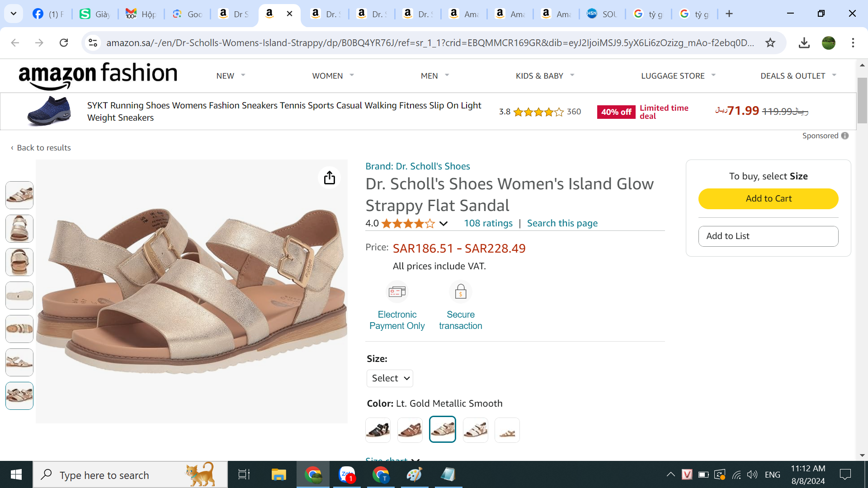Image resolution: width=868 pixels, height=488 pixels.
Task: Click the Sponsored info icon
Action: [845, 136]
